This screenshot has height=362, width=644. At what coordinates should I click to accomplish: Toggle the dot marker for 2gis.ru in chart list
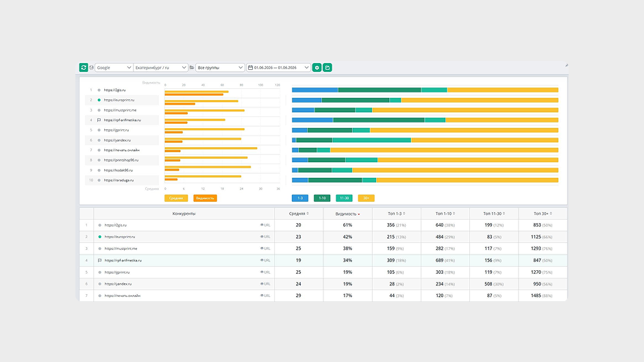click(99, 90)
